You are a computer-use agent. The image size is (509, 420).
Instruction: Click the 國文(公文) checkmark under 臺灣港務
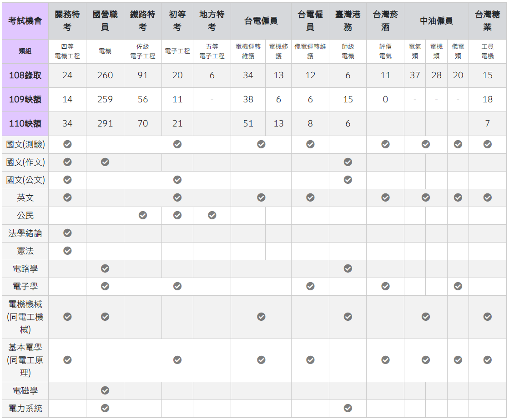tap(348, 180)
